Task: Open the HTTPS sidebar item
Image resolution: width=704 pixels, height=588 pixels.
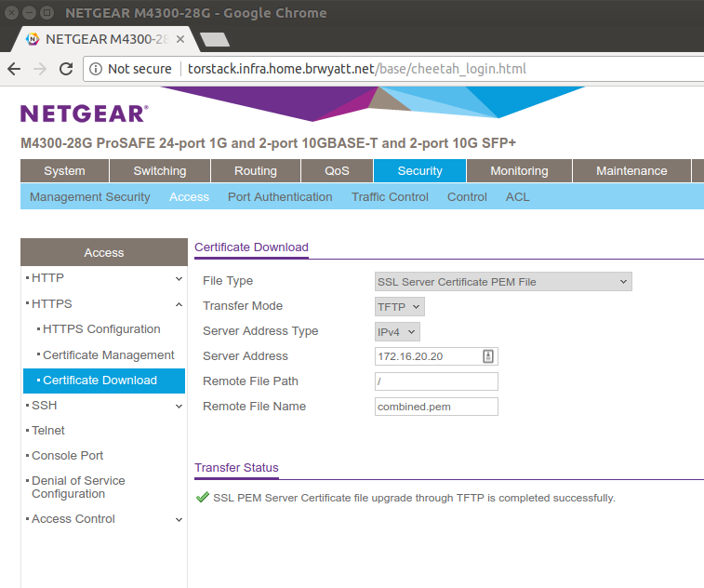Action: point(52,304)
